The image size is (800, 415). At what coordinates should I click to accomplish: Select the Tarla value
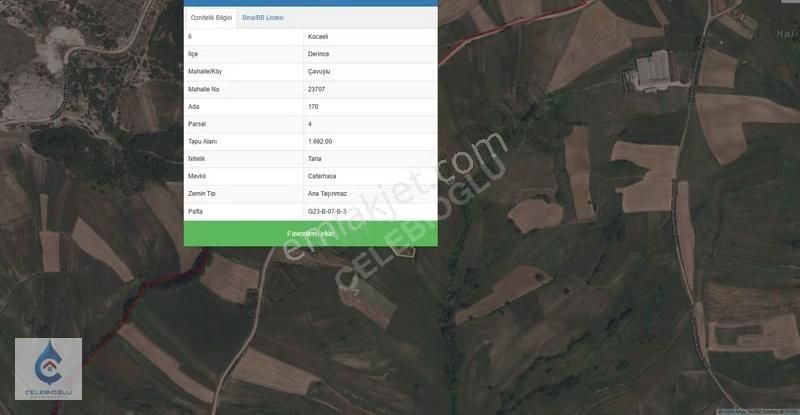(314, 159)
